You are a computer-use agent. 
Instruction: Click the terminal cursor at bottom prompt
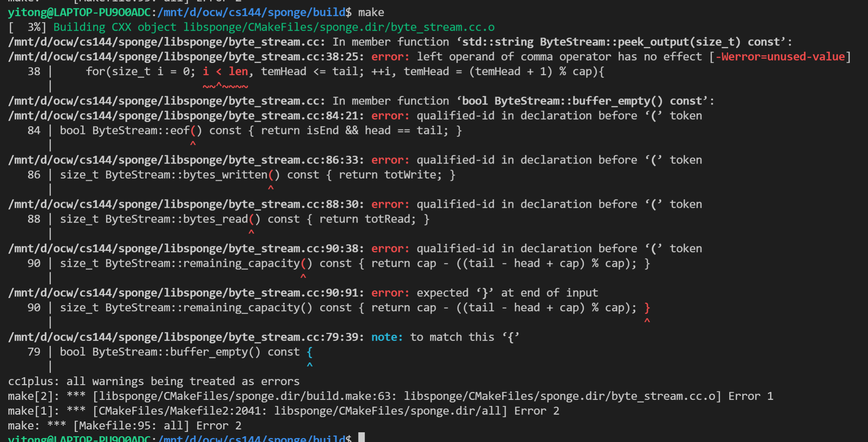click(362, 438)
